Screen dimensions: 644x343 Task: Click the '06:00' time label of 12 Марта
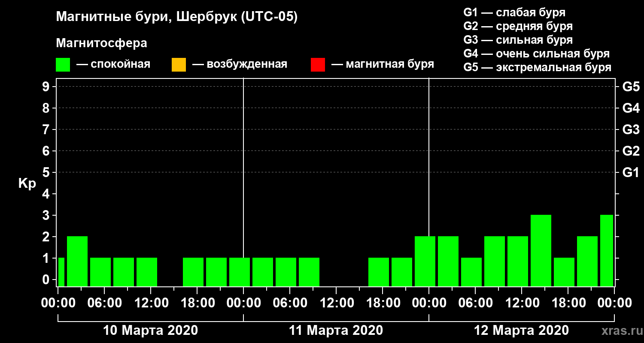(475, 303)
